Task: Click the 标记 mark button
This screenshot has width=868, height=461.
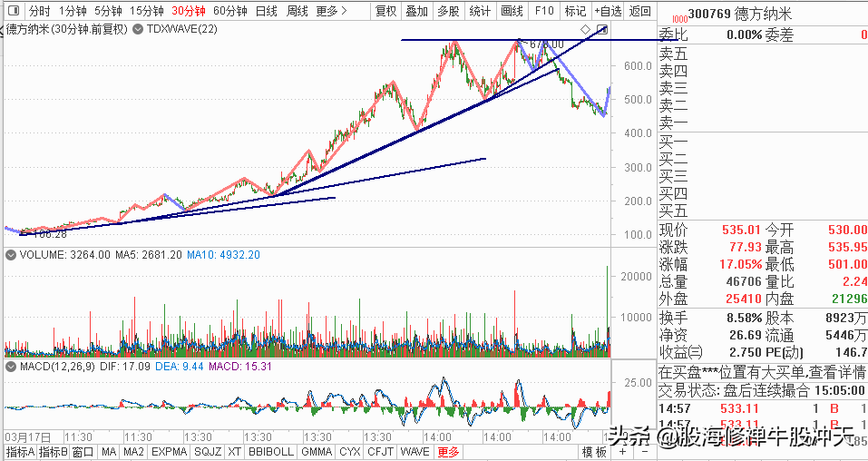Action: click(575, 11)
